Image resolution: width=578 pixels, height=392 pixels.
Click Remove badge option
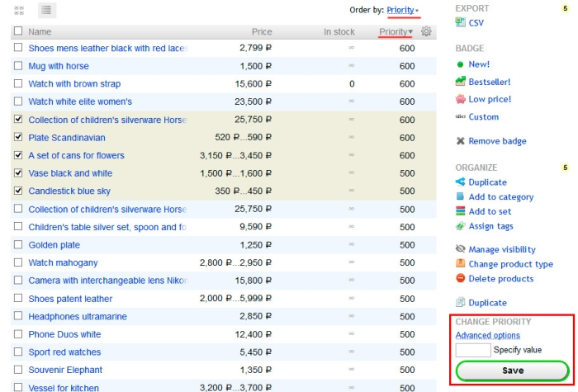pos(497,141)
